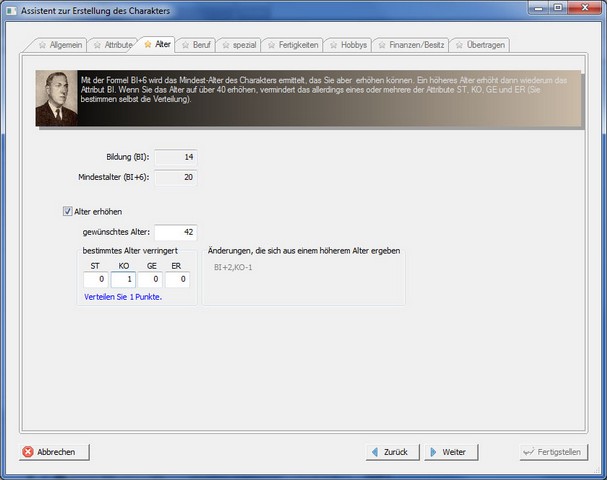Click the gewünschtes Alter input field
607x480 pixels.
pyautogui.click(x=176, y=232)
